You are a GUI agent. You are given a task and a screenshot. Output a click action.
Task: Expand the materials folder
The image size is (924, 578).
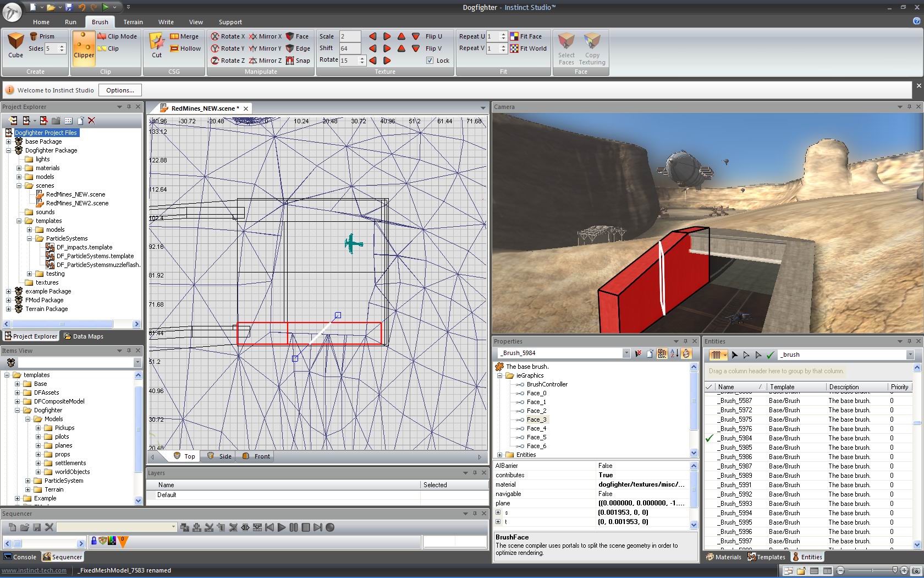pyautogui.click(x=19, y=168)
